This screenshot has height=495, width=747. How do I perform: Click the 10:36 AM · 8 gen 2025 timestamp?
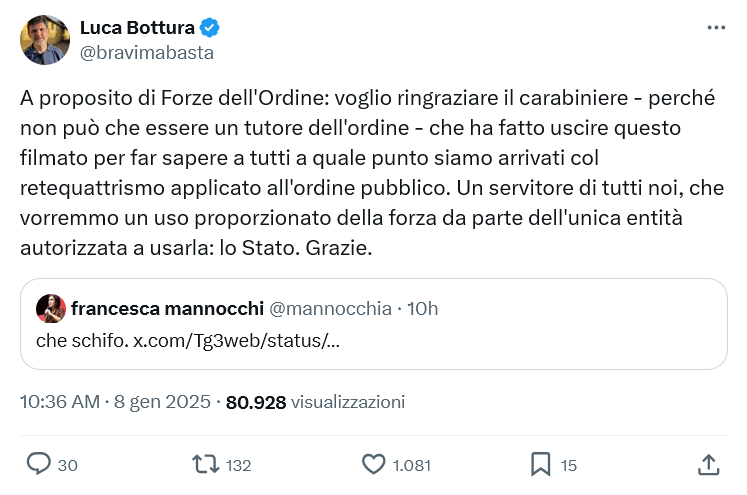click(115, 402)
